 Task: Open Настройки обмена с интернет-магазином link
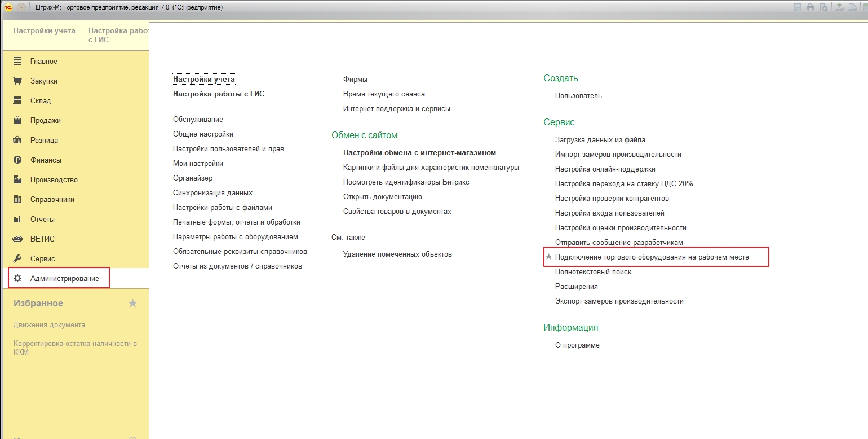pos(419,153)
